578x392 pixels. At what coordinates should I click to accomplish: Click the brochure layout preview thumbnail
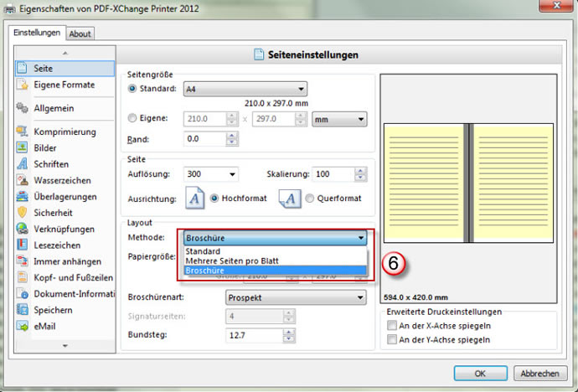pos(468,183)
